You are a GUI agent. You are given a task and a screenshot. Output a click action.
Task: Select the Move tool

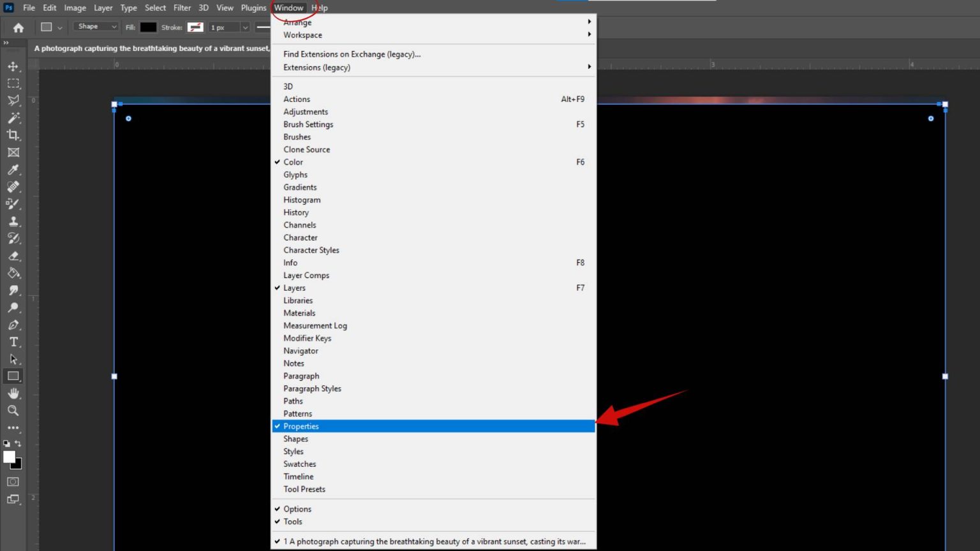coord(13,66)
